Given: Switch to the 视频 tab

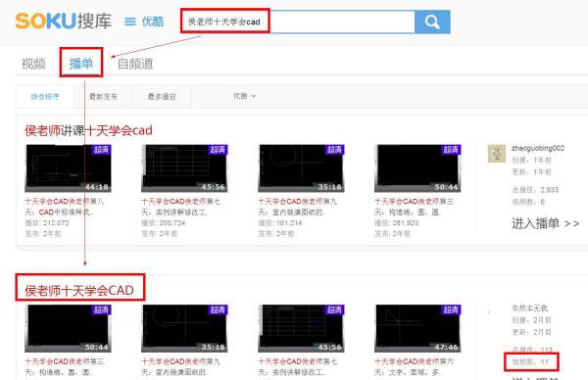Looking at the screenshot, I should [x=33, y=64].
